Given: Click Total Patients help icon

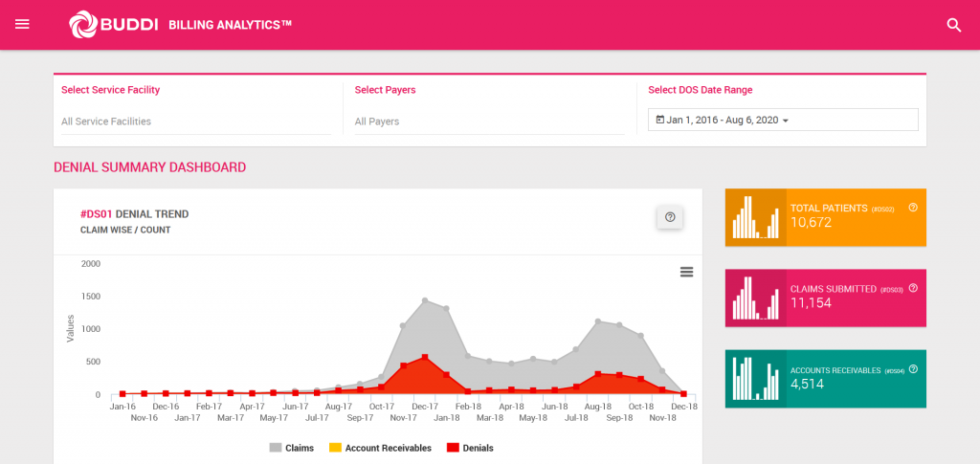Looking at the screenshot, I should (x=913, y=208).
